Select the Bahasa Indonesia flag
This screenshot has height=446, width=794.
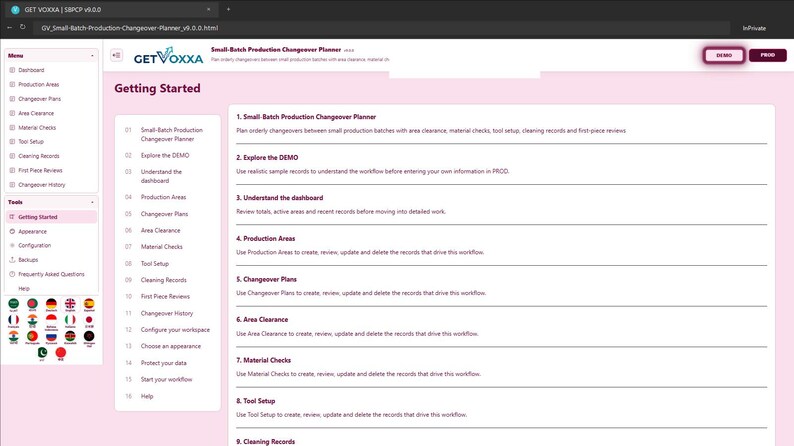(51, 321)
